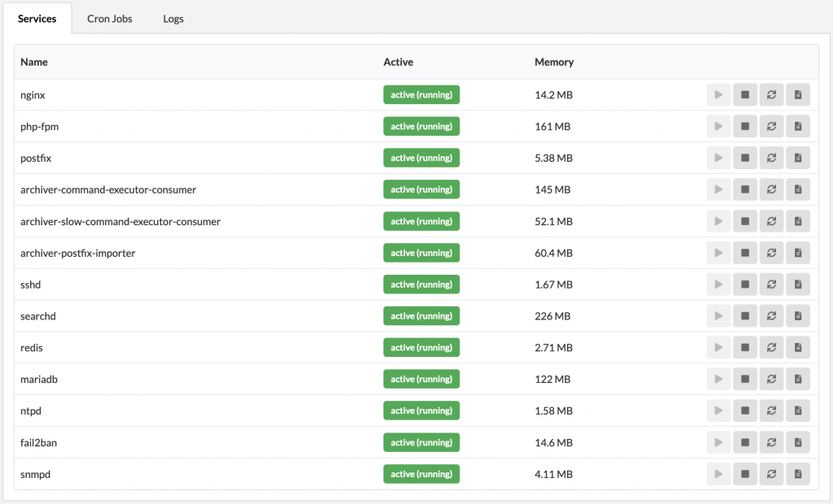The height and width of the screenshot is (504, 833).
Task: Select the Services tab
Action: coord(37,19)
